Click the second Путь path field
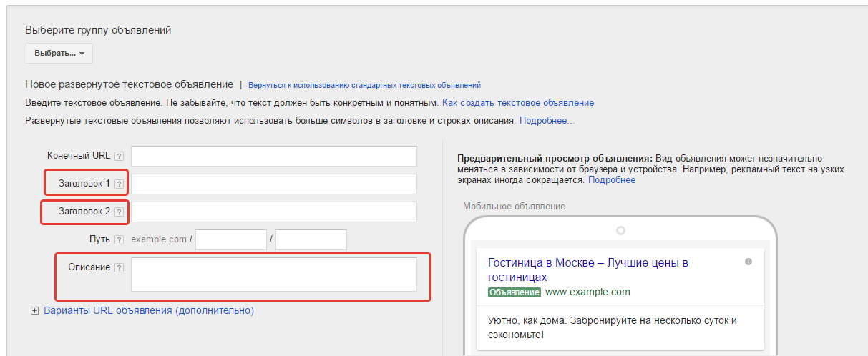 (311, 239)
